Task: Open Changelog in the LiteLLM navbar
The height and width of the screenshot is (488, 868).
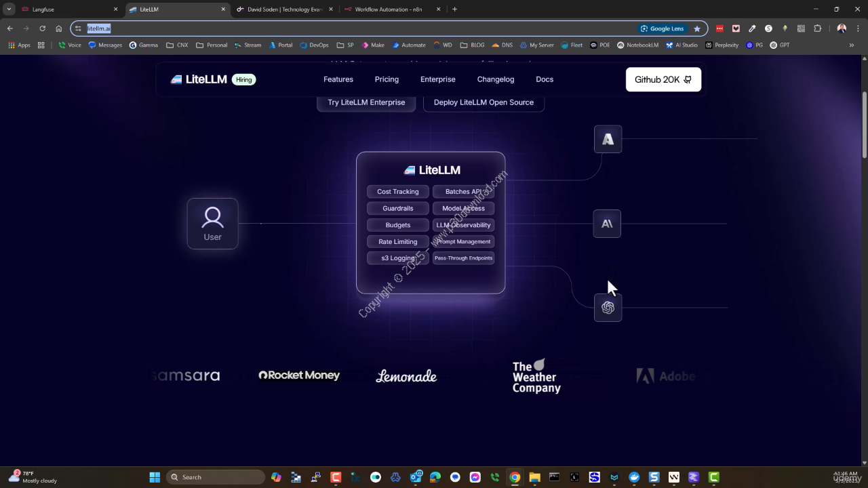Action: click(496, 79)
